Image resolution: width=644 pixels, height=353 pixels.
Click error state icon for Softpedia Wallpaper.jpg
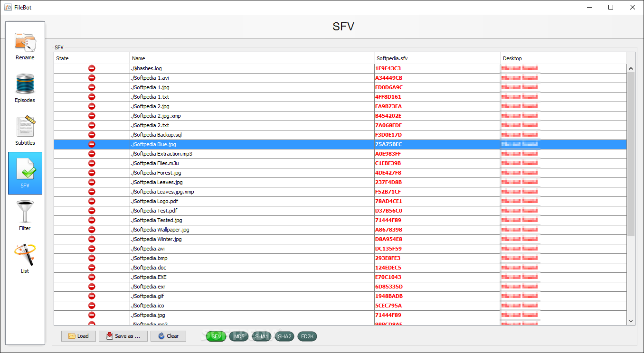[92, 230]
